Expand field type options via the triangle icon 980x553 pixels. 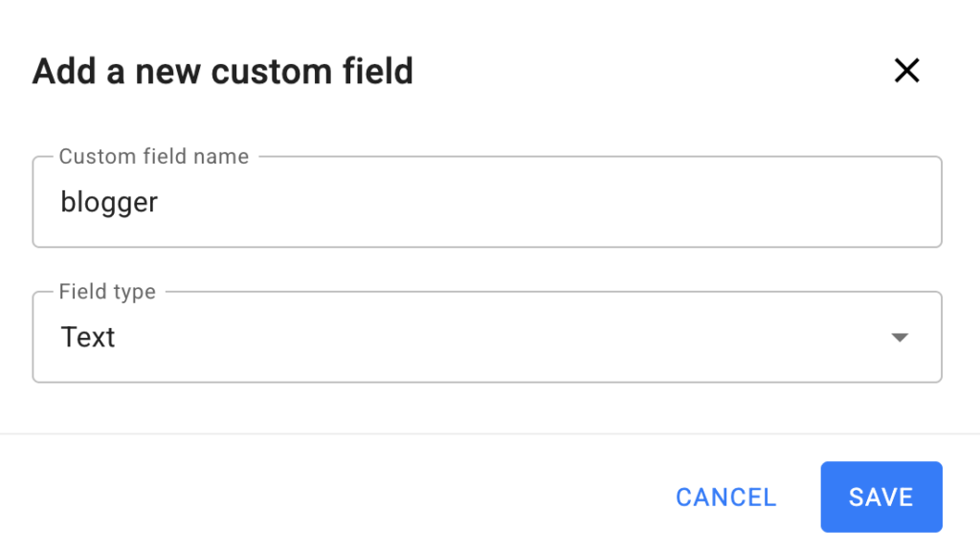point(899,338)
